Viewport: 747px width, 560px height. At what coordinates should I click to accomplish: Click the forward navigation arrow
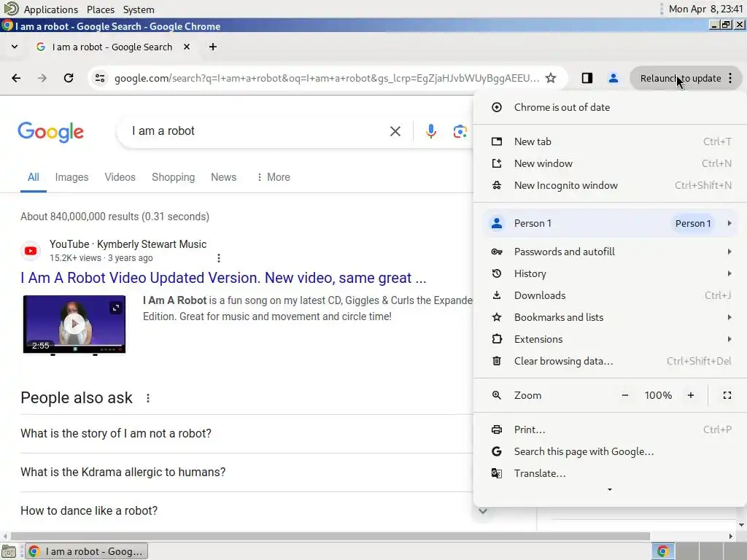coord(42,78)
